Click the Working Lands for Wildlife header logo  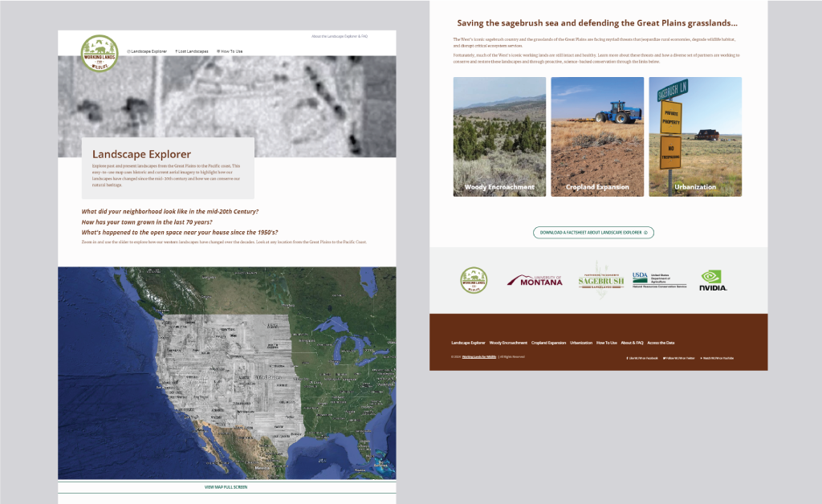pyautogui.click(x=100, y=53)
